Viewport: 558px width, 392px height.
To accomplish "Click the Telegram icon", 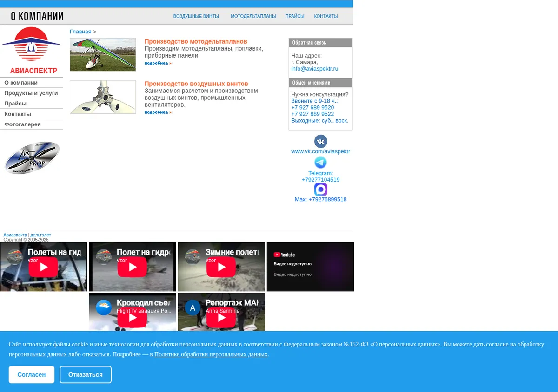I will click(320, 163).
